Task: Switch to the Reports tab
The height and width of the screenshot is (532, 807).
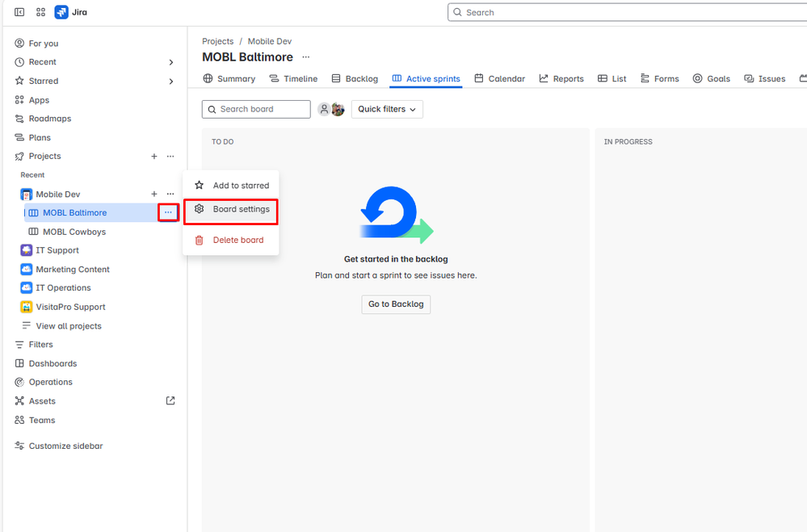Action: click(x=561, y=79)
